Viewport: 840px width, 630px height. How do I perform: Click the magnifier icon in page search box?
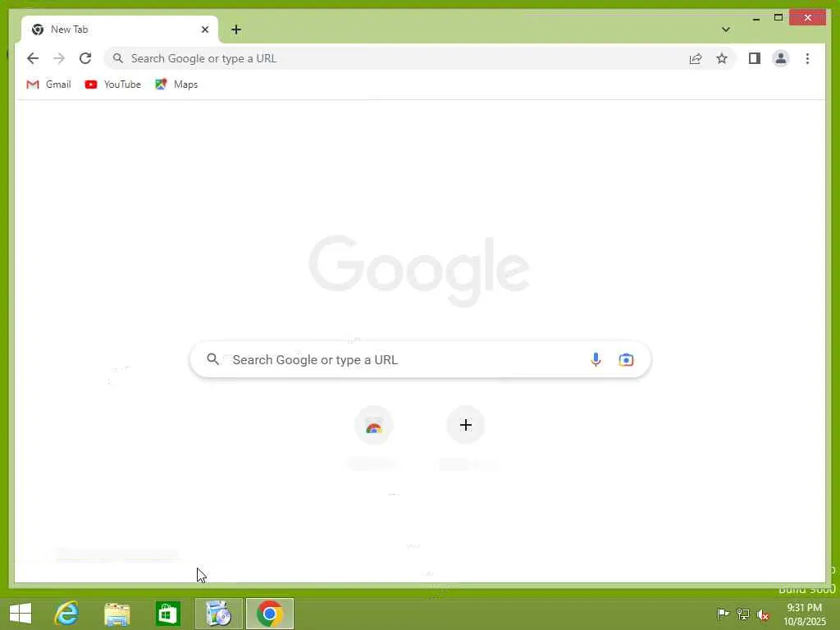(212, 359)
